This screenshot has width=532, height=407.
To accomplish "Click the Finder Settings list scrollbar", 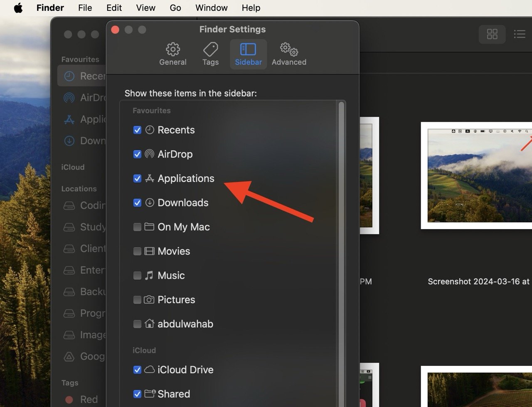I will pyautogui.click(x=341, y=254).
